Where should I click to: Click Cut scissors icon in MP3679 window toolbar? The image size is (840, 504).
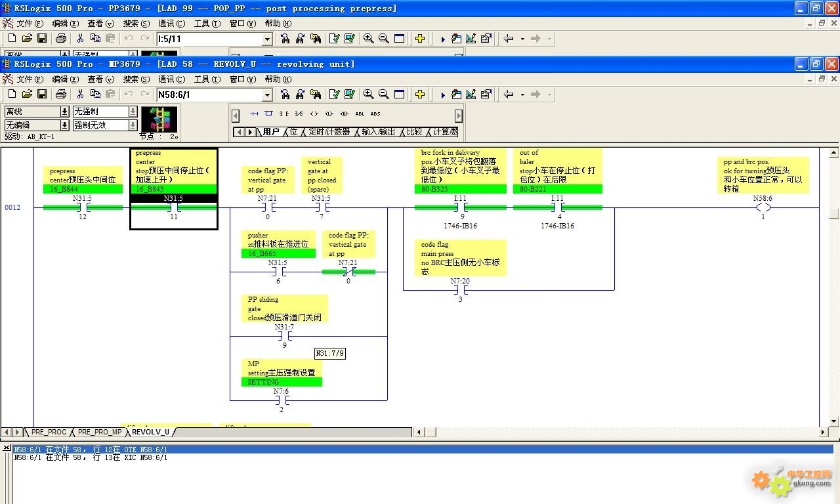(80, 94)
